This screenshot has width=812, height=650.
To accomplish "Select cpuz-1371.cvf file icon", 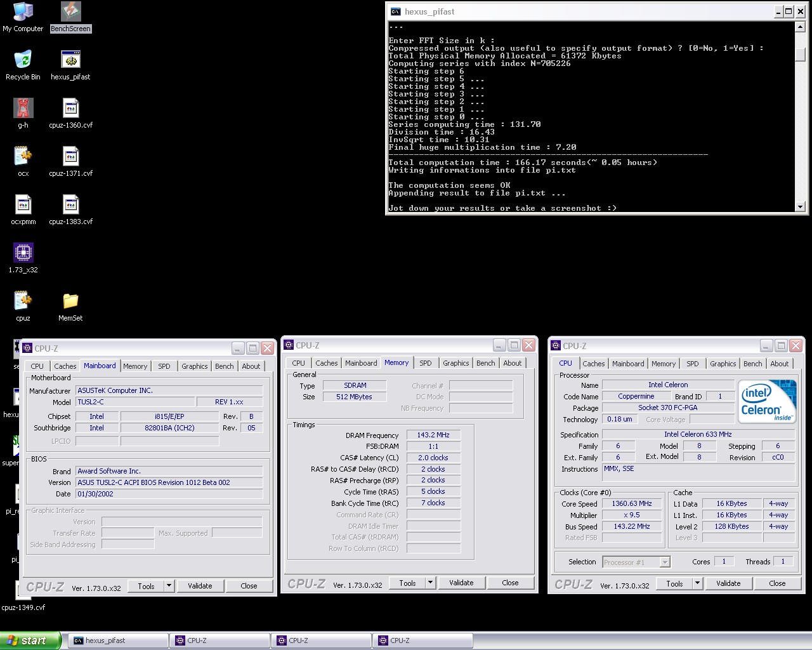I will click(70, 162).
